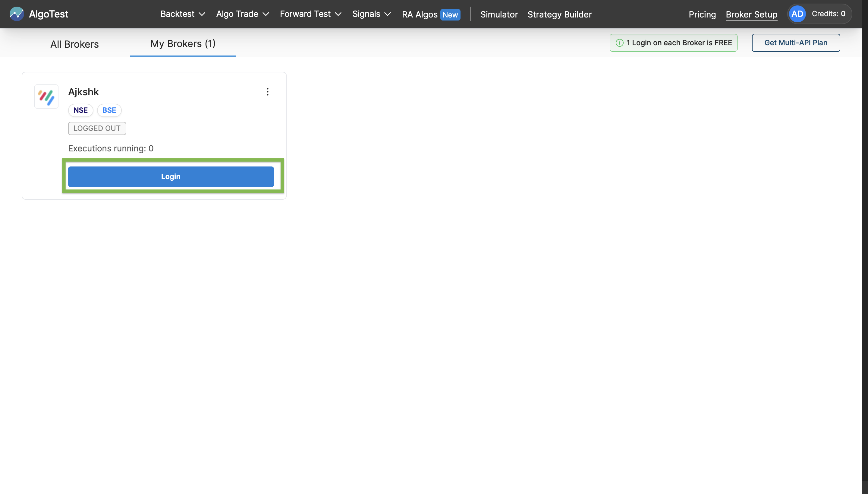Open the Simulator page
This screenshot has height=494, width=868.
tap(499, 14)
